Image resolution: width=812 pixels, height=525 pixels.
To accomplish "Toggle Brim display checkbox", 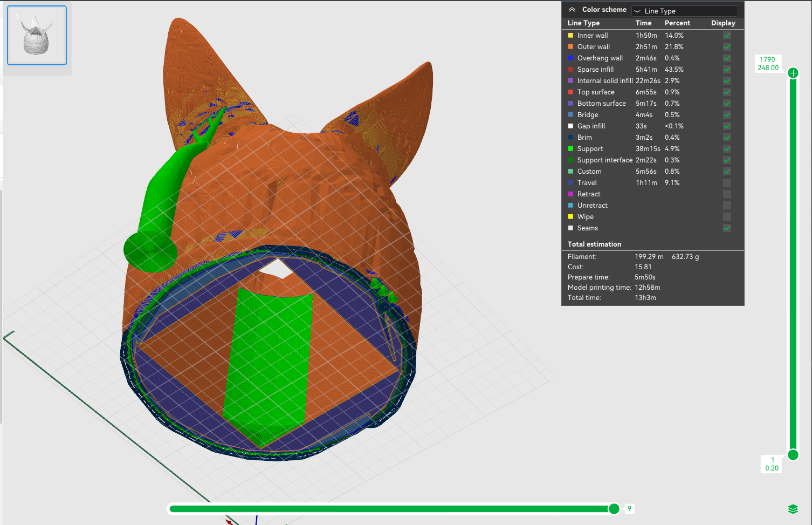I will [727, 138].
